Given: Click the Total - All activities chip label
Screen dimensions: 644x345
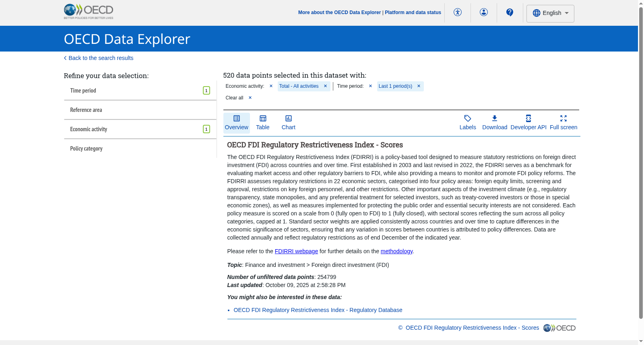Looking at the screenshot, I should (299, 86).
